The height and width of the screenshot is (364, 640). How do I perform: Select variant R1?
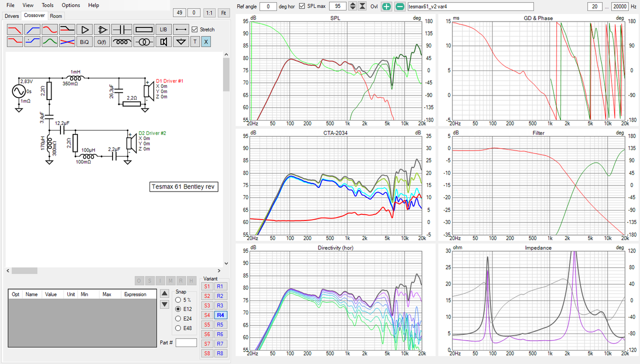pos(220,286)
